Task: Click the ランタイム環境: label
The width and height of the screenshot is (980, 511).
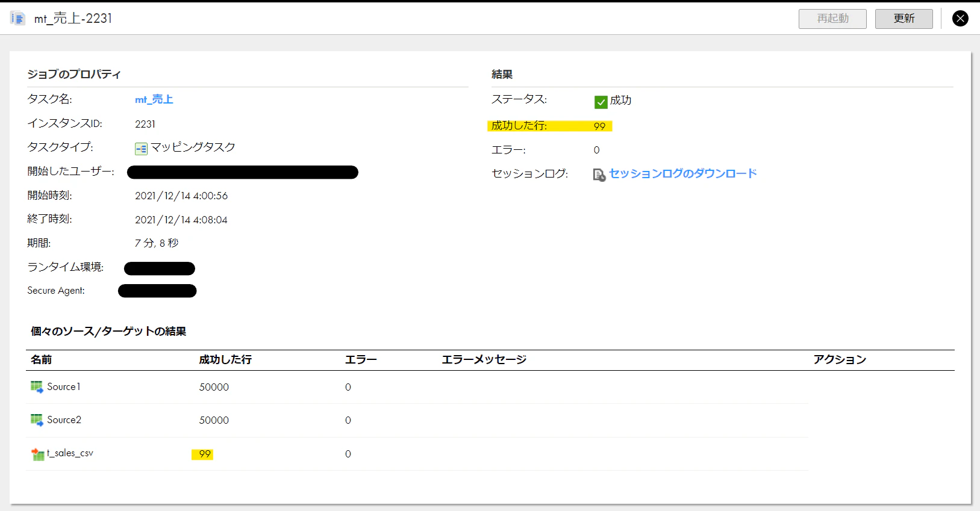Action: (x=66, y=267)
